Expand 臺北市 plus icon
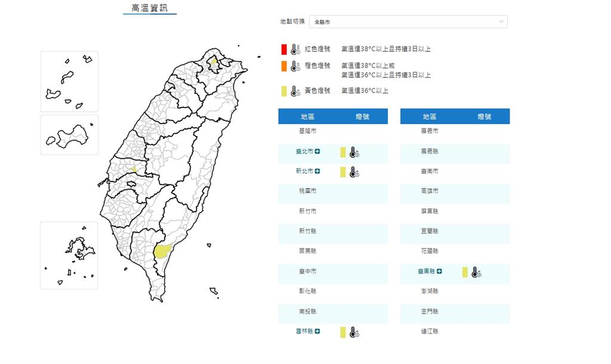The height and width of the screenshot is (364, 611). coord(317,152)
